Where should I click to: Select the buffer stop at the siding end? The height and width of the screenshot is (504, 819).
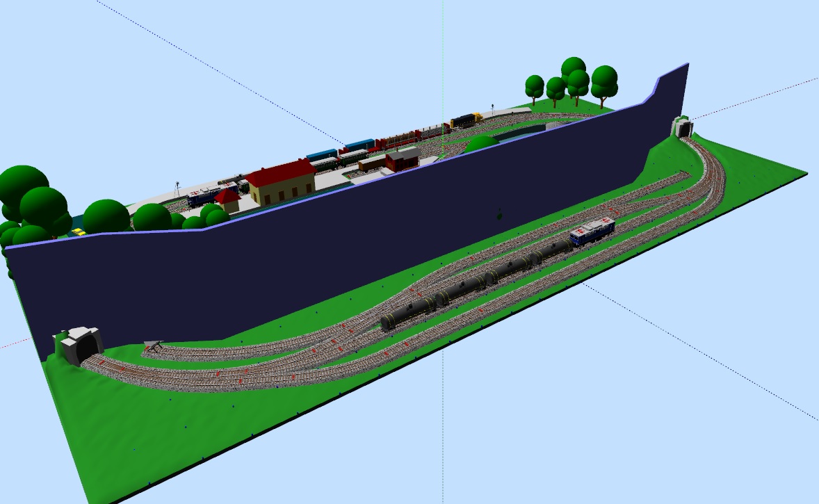click(x=153, y=344)
